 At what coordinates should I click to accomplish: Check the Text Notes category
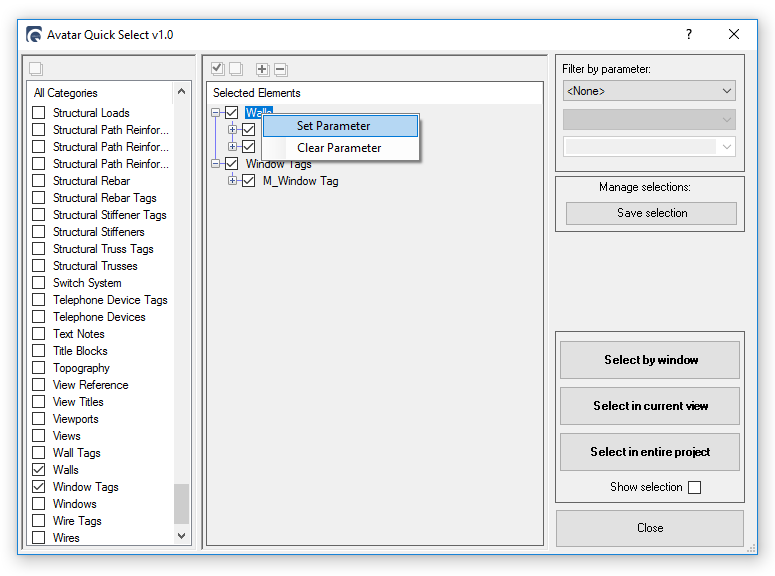click(x=39, y=334)
